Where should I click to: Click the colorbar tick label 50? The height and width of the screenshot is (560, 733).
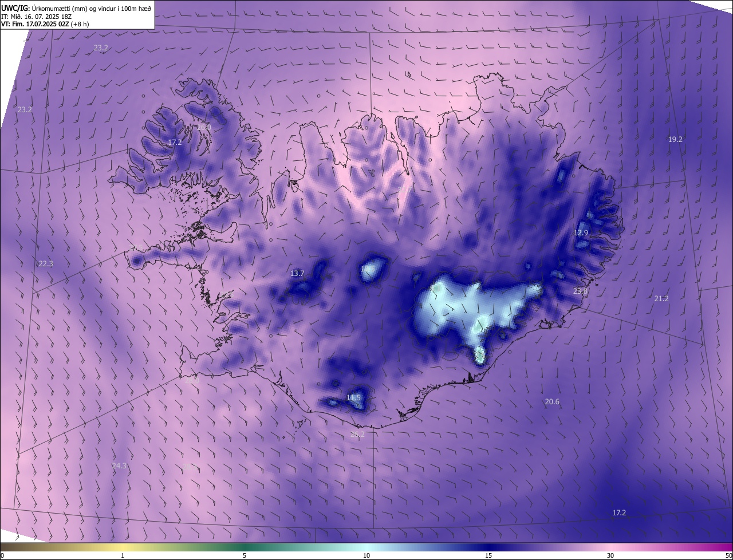728,555
